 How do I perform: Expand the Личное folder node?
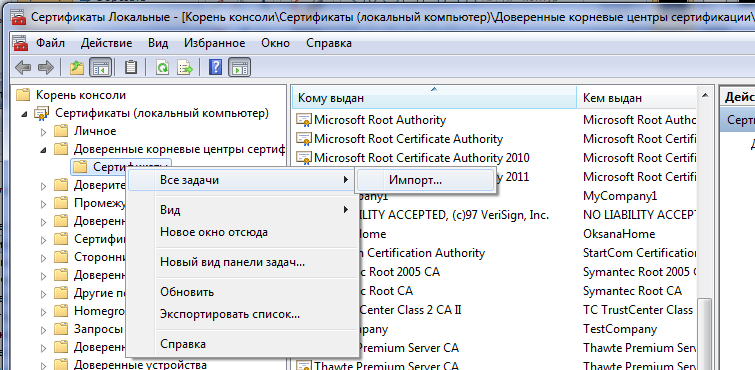pos(43,132)
